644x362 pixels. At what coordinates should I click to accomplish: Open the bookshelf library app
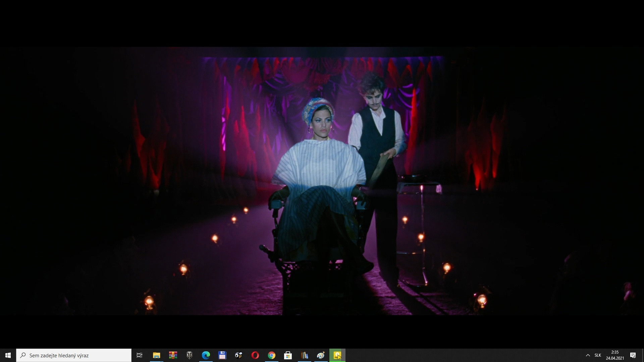tap(304, 355)
